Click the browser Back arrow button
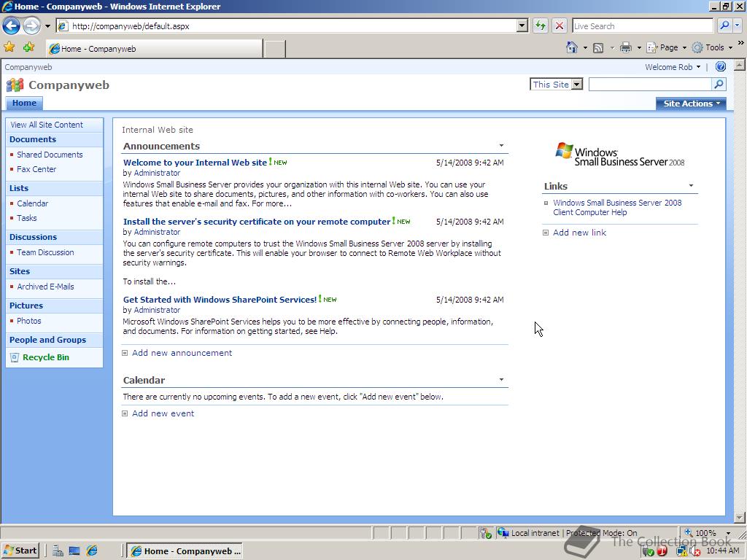747x560 pixels. coord(12,26)
